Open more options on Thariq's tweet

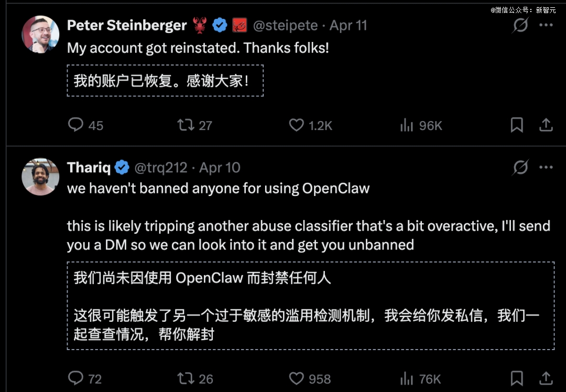546,168
